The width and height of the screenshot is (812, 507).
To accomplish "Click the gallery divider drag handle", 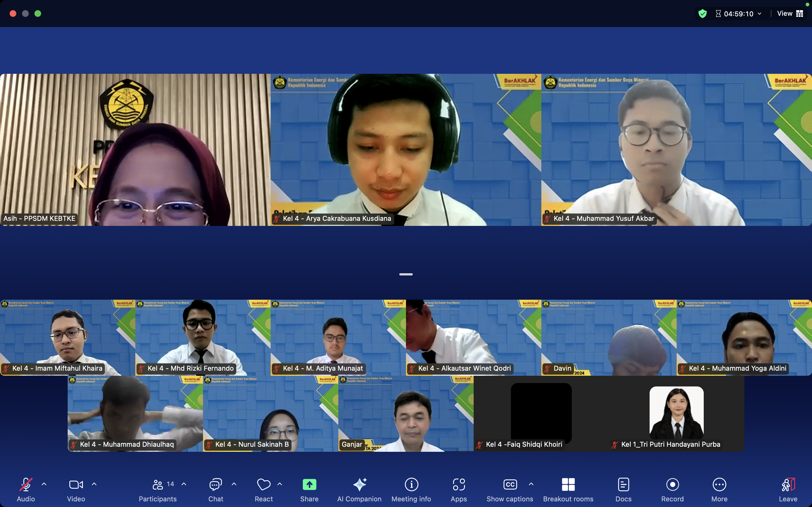I will pyautogui.click(x=406, y=274).
